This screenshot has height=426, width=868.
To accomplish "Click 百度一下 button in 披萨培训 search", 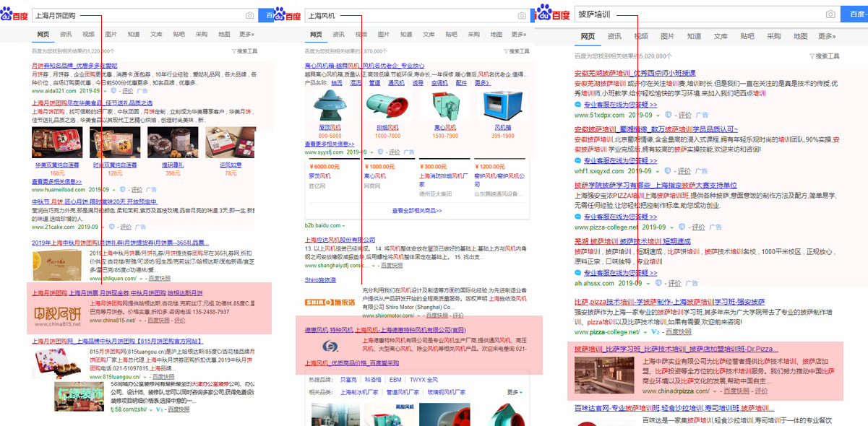I will point(854,14).
